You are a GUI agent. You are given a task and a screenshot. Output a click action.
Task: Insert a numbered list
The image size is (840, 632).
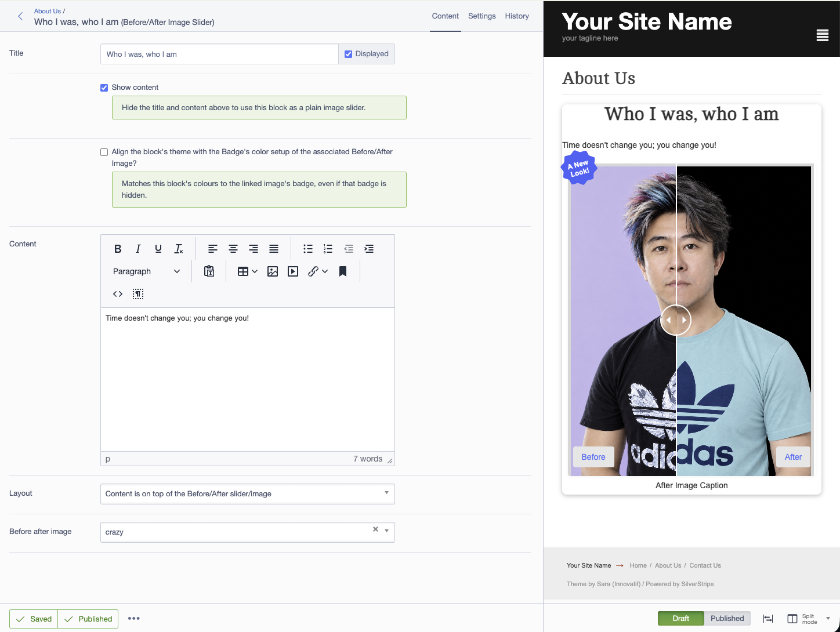[328, 249]
